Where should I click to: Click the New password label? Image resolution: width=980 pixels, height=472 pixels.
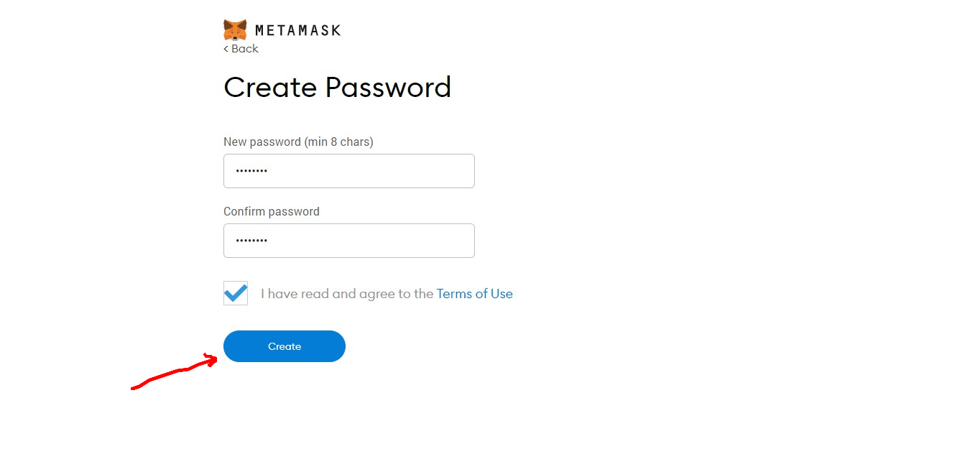tap(262, 142)
